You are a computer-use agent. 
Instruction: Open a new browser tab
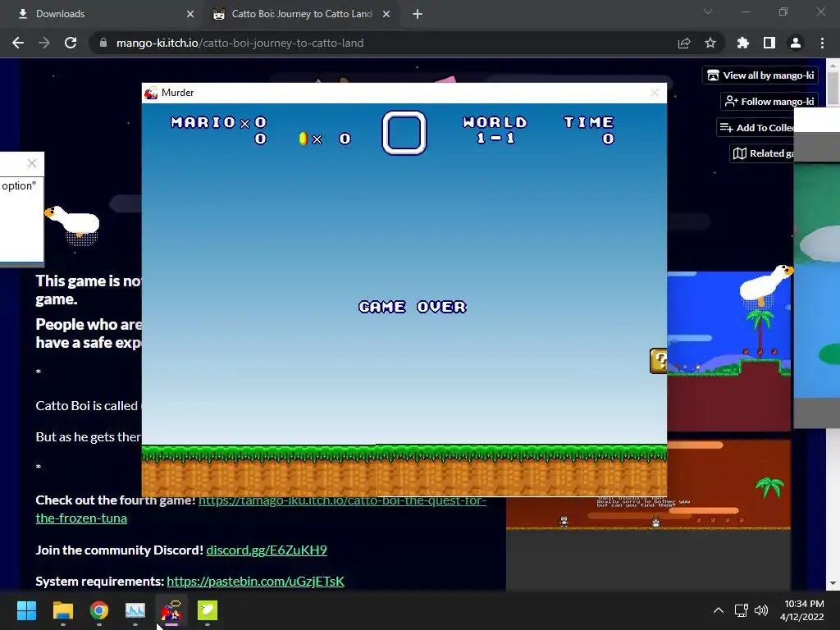[418, 14]
